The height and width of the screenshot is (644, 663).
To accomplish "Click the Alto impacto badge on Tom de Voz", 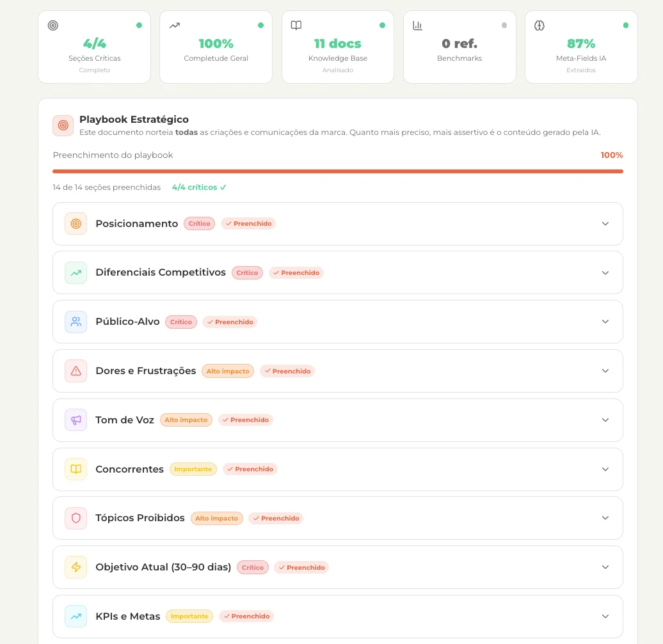I will [x=186, y=420].
